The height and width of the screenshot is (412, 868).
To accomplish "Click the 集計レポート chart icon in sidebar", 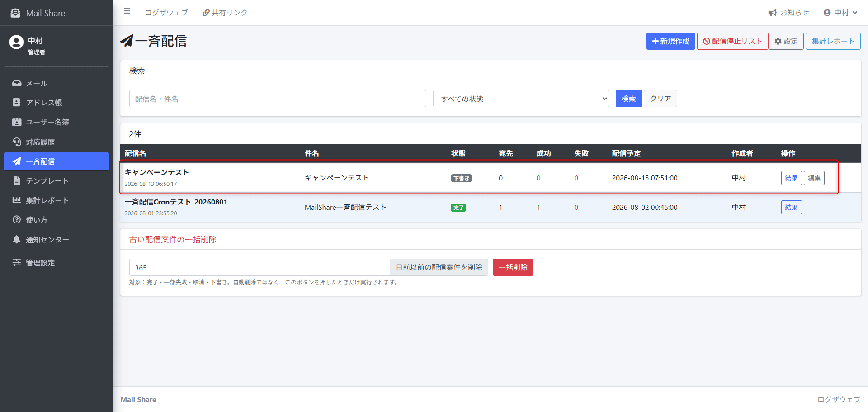I will pos(17,200).
